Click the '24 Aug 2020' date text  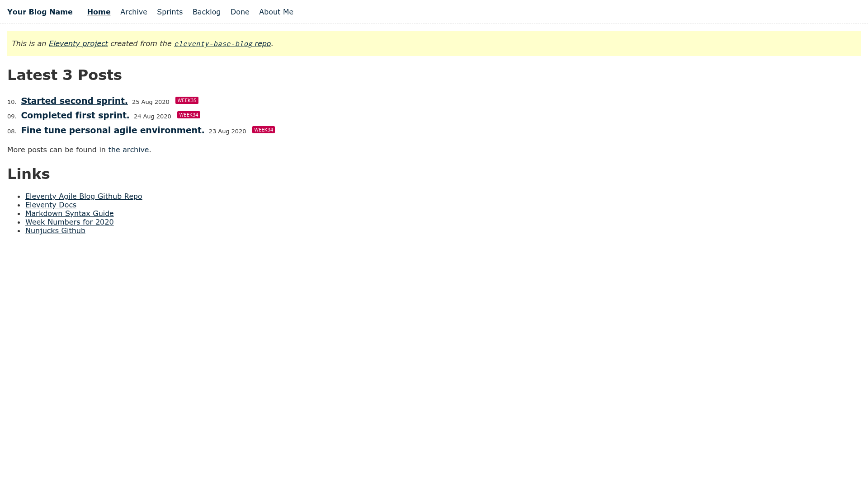(152, 117)
